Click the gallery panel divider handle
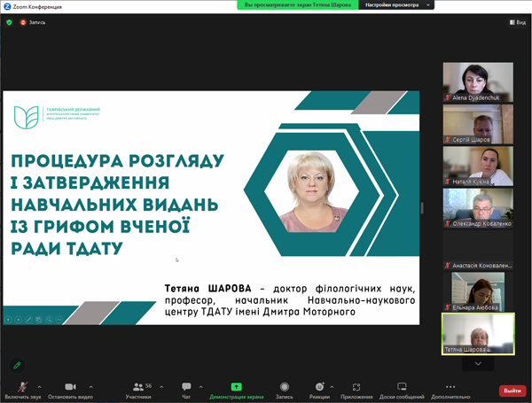 (x=422, y=208)
